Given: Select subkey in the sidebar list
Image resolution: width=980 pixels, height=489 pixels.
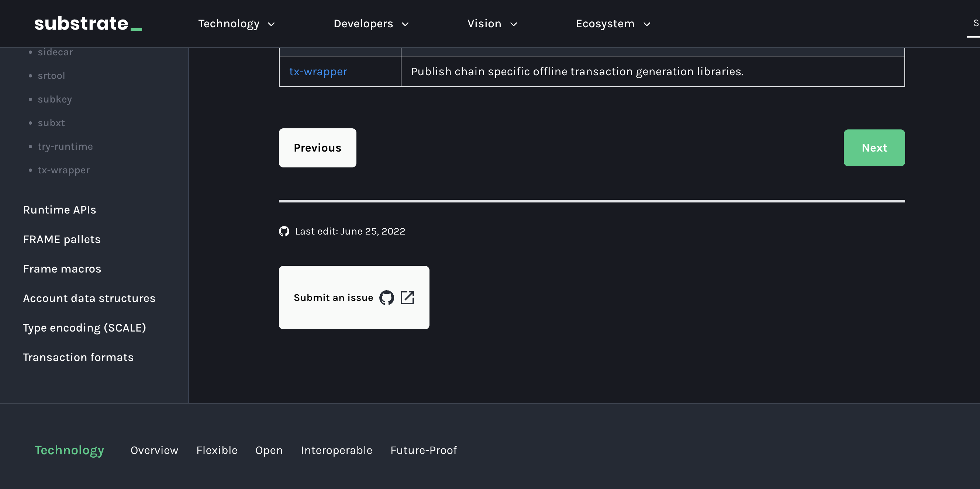Looking at the screenshot, I should tap(55, 99).
